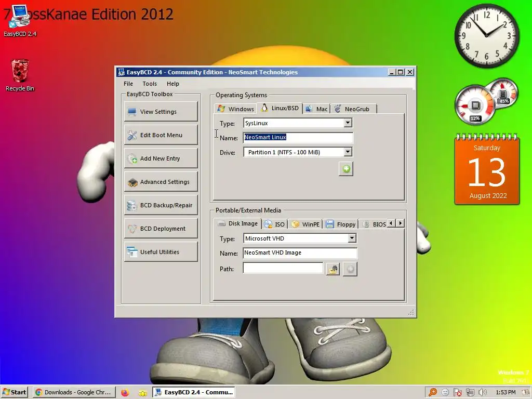
Task: Click the EasyBCD 2.4 desktop shortcut icon
Action: pos(20,20)
